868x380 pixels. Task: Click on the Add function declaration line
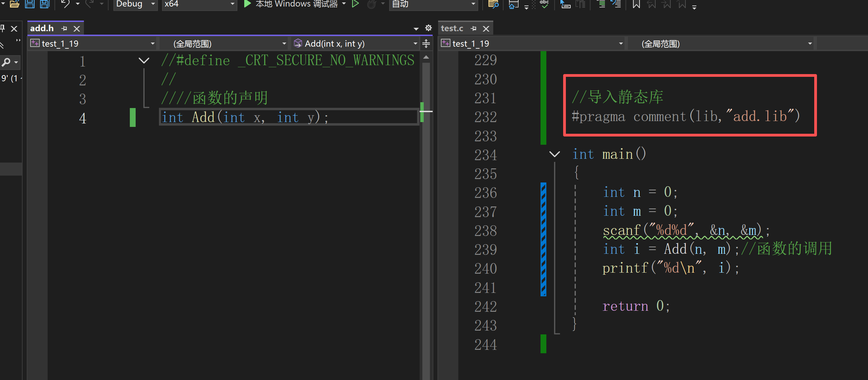tap(288, 117)
